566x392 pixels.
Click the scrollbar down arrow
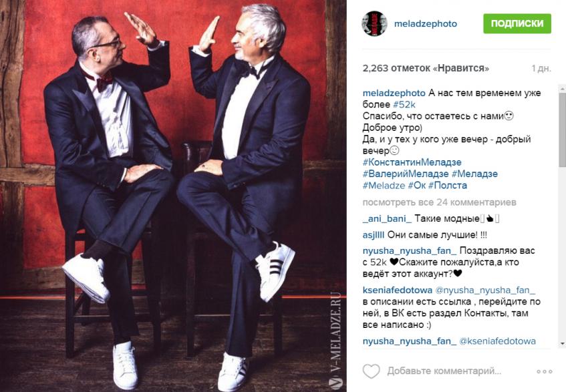[x=562, y=343]
